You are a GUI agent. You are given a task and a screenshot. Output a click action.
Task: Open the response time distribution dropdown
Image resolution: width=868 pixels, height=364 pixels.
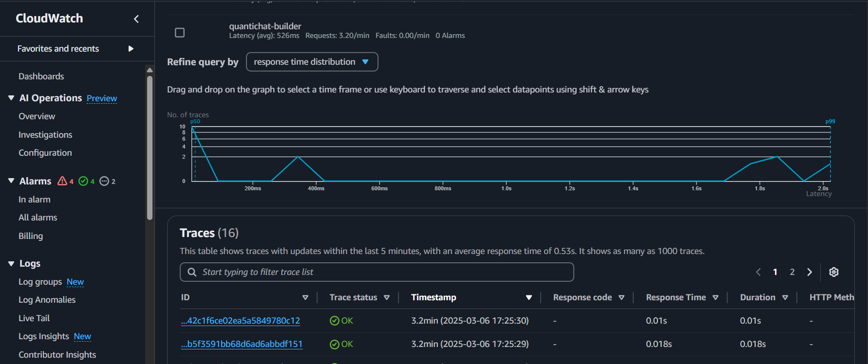(x=312, y=62)
